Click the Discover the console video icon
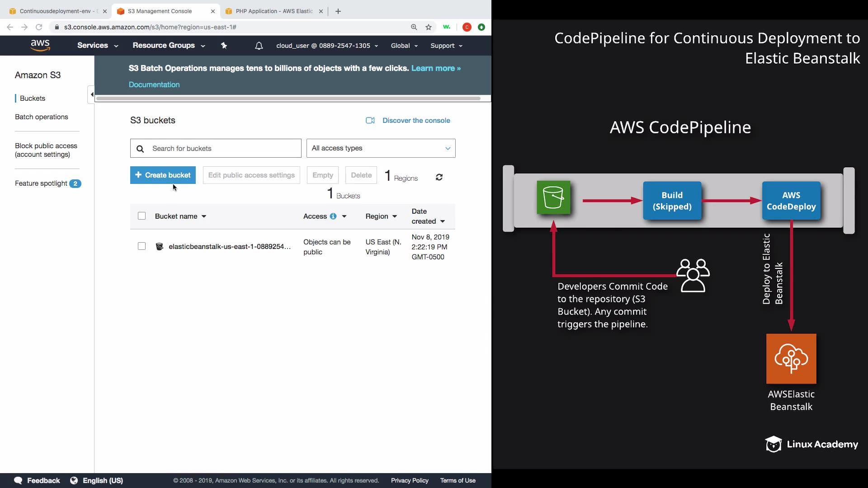The width and height of the screenshot is (868, 488). click(370, 121)
